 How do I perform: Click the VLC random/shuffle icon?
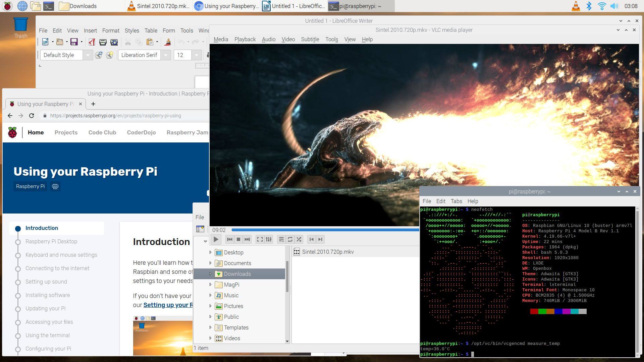coord(299,239)
